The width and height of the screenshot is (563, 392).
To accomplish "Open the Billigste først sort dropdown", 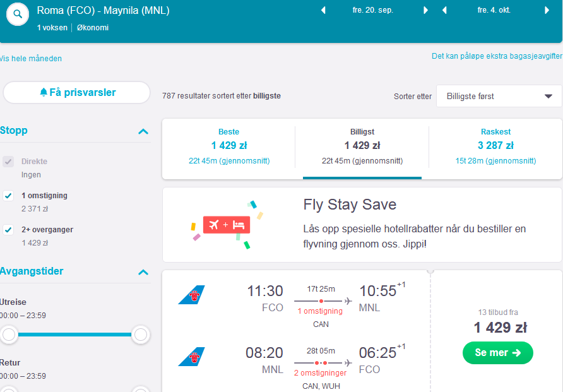I will coord(499,96).
